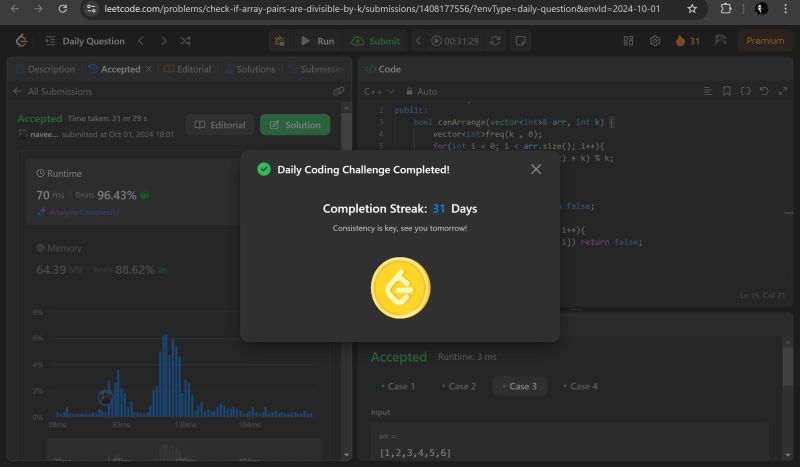This screenshot has width=800, height=467.
Task: Switch to the Editorial tab
Action: pyautogui.click(x=187, y=69)
